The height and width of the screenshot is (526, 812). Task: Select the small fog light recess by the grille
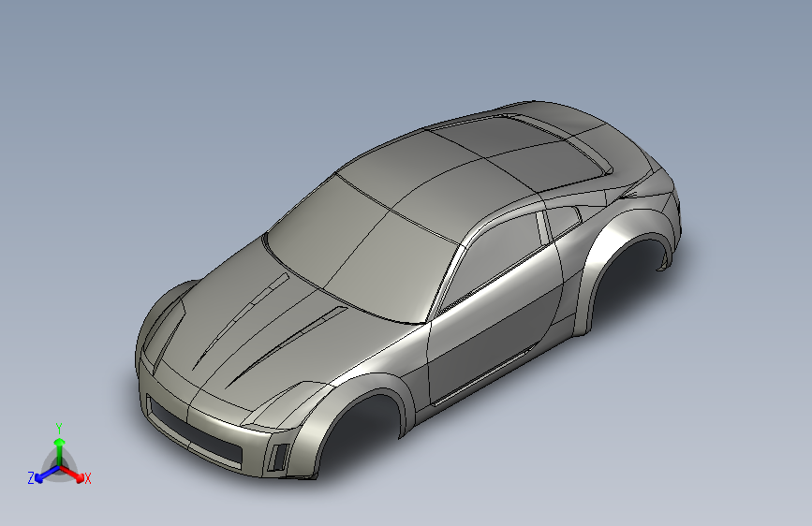pyautogui.click(x=280, y=457)
